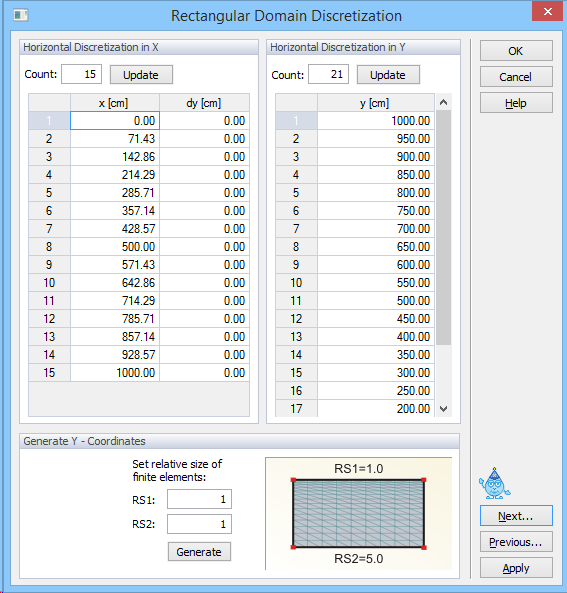Select the x cell with value 500.00
The height and width of the screenshot is (593, 567).
click(115, 247)
